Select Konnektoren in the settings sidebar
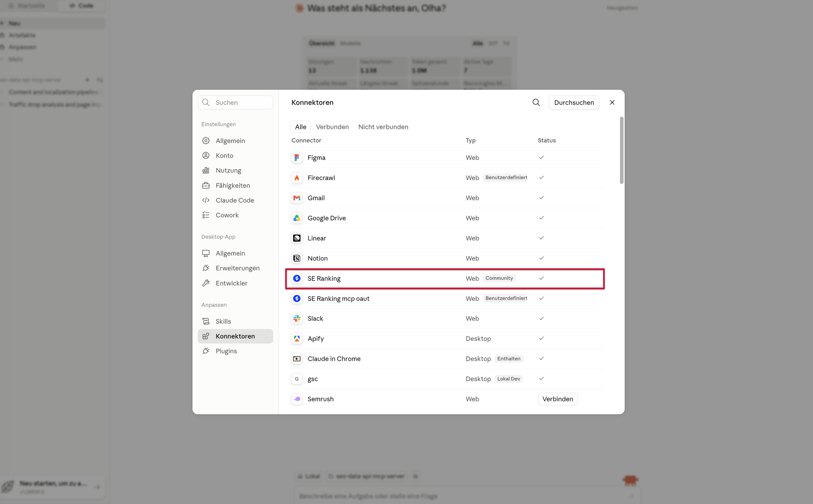Viewport: 813px width, 504px height. point(235,336)
